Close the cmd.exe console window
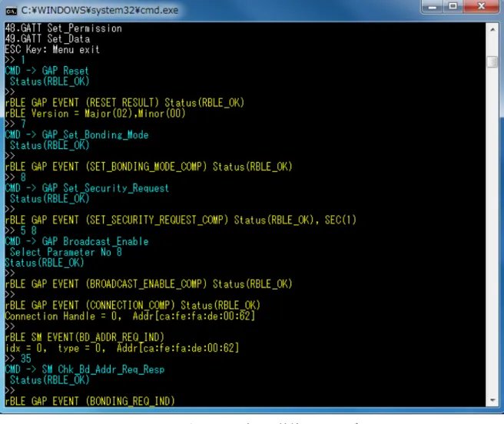 coord(481,6)
